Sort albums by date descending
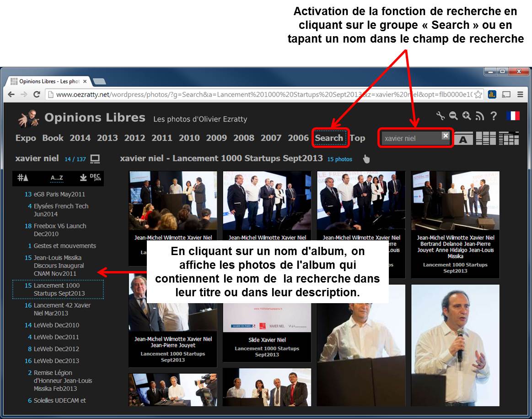532x419 pixels. [x=90, y=178]
